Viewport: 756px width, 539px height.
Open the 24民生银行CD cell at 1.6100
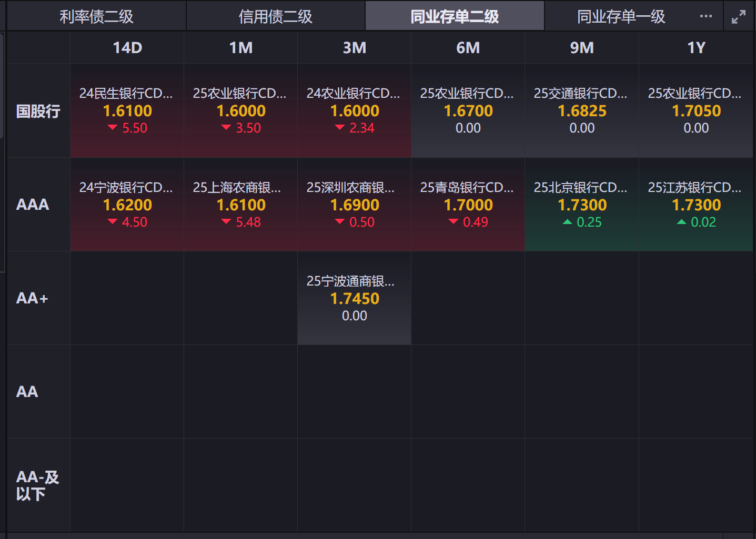tap(127, 111)
